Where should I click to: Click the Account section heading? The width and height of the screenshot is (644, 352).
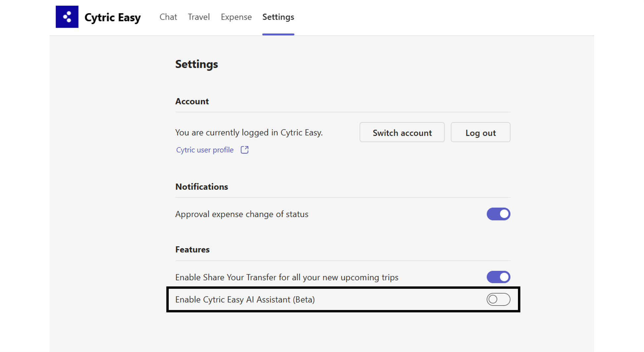click(x=192, y=101)
